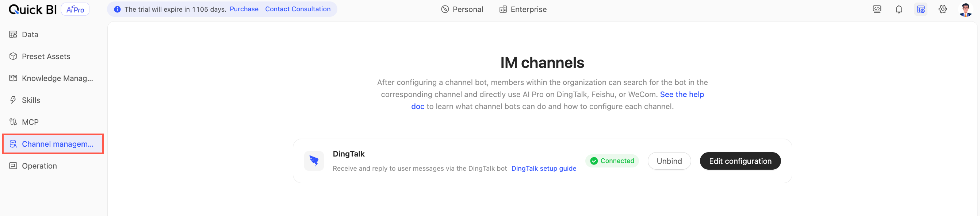Click the Skills lightning icon
This screenshot has width=980, height=216.
click(x=13, y=100)
